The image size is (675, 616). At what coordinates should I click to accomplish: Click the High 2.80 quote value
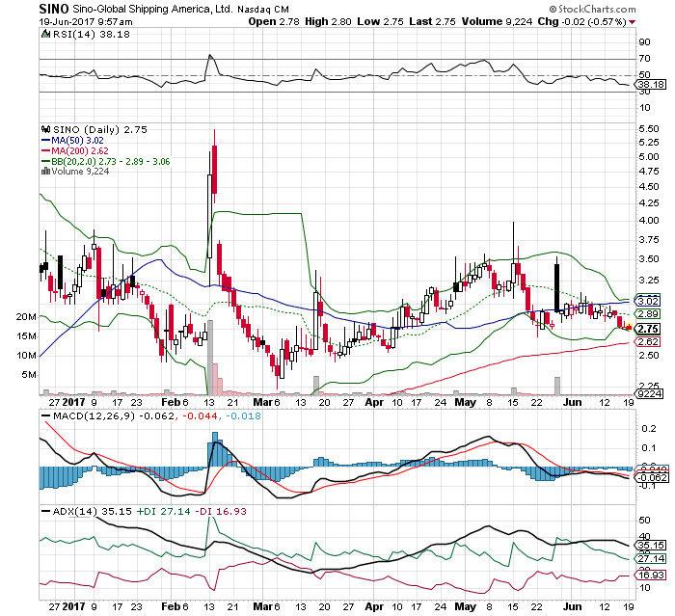[328, 21]
